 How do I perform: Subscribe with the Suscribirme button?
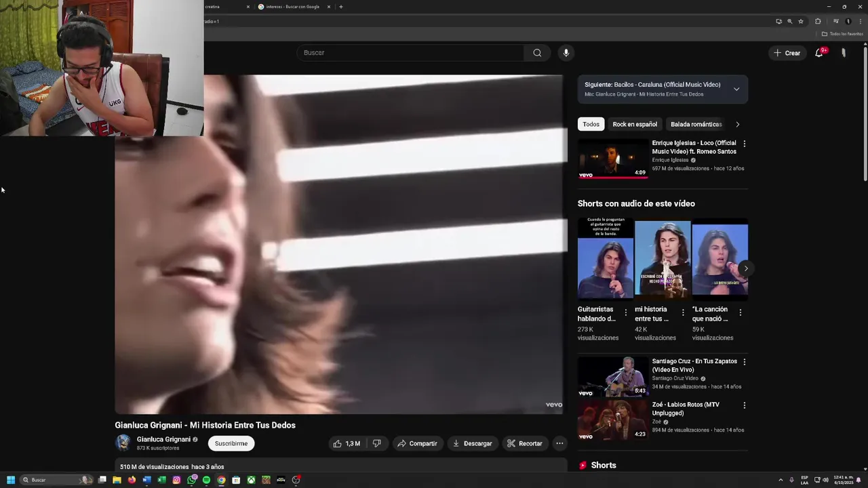pos(231,443)
